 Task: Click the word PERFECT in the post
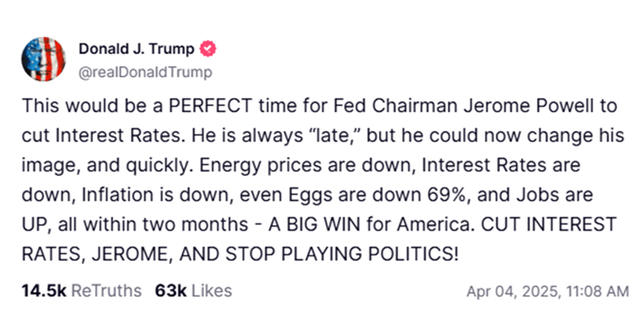click(x=210, y=106)
